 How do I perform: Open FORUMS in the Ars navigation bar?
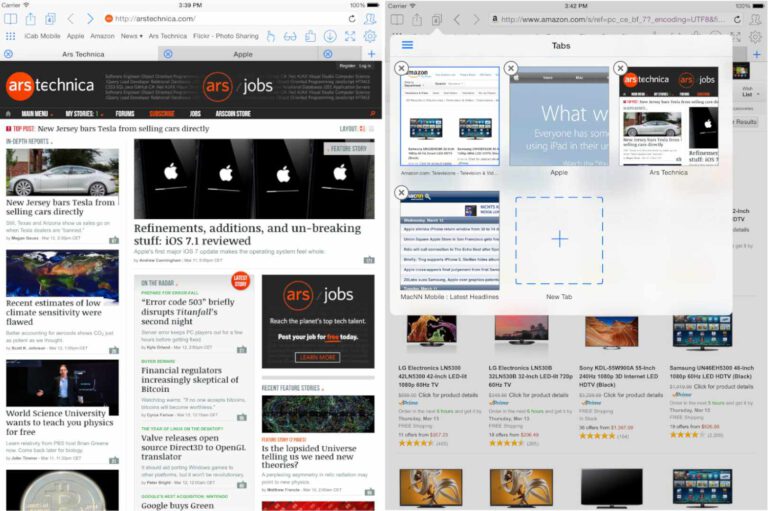coord(125,114)
